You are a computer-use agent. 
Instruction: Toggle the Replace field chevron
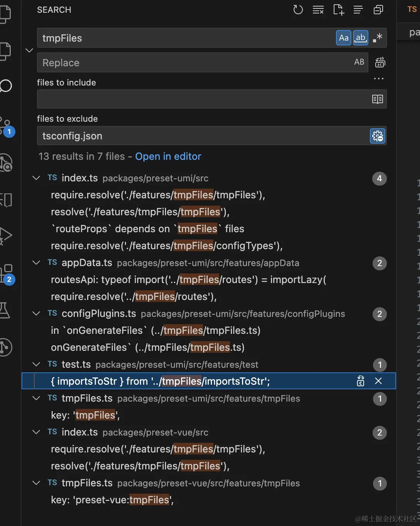29,50
